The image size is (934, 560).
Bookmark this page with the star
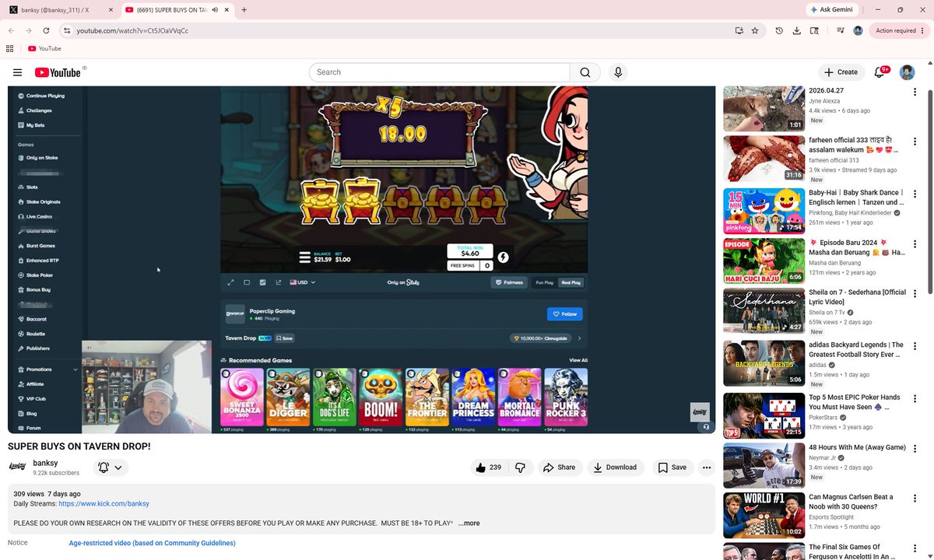[x=755, y=30]
